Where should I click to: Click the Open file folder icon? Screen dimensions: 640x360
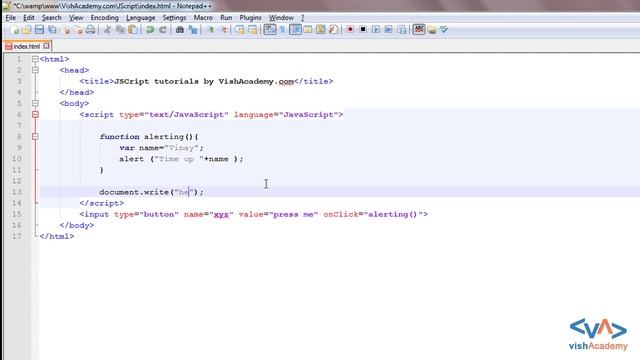[27, 30]
